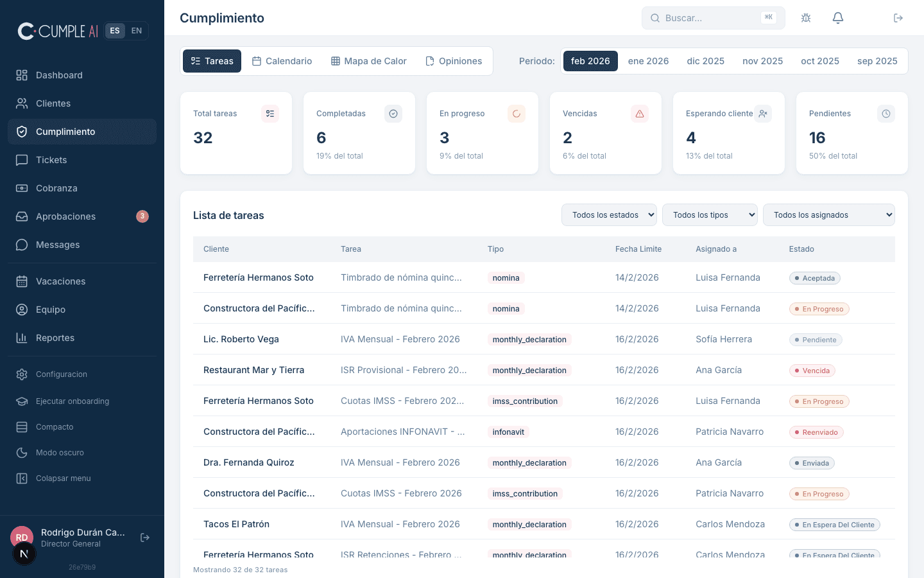Select the ene 2026 period
The height and width of the screenshot is (578, 924).
648,61
